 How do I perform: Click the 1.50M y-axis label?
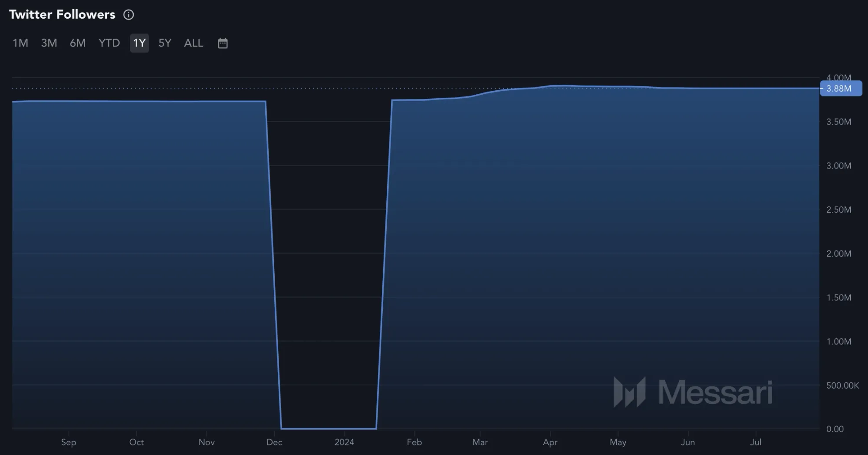pos(838,297)
